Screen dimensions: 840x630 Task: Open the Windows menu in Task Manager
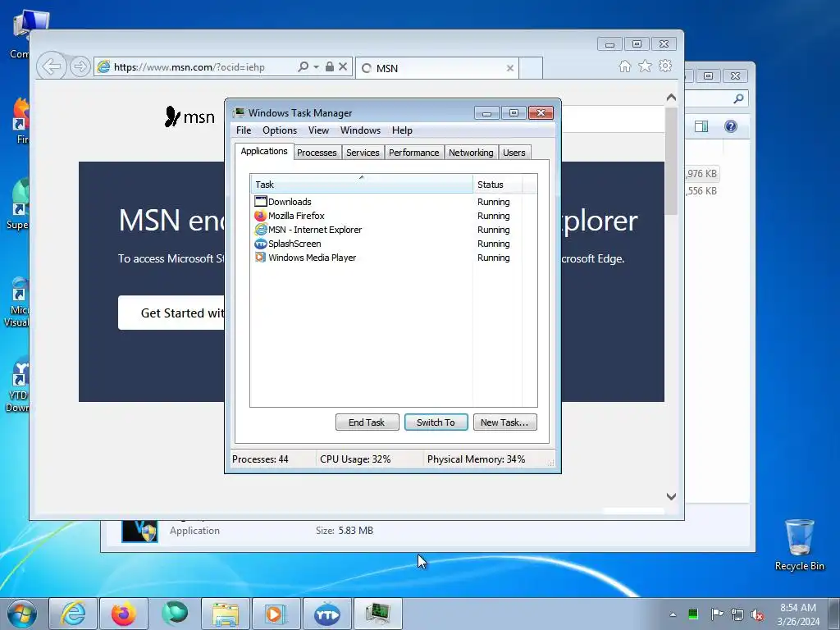pyautogui.click(x=360, y=130)
